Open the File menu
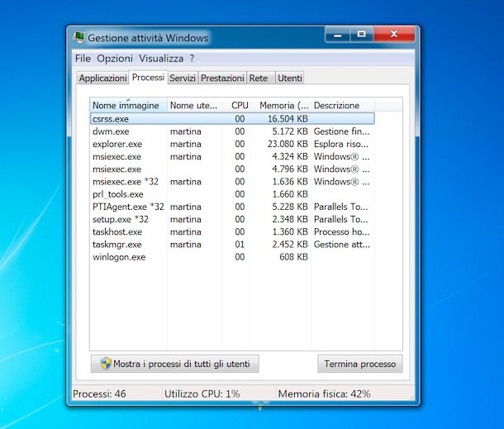 click(x=83, y=59)
